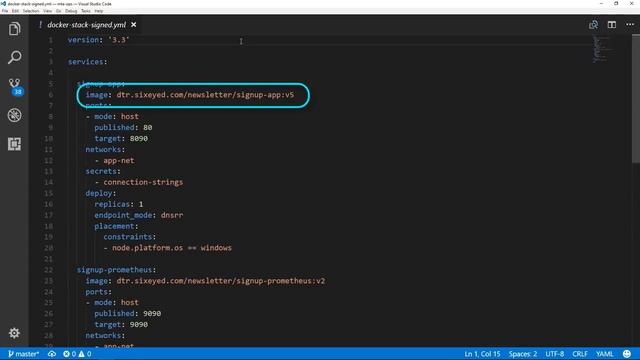640x360 pixels.
Task: Click the target: 8090 line
Action: click(x=121, y=138)
